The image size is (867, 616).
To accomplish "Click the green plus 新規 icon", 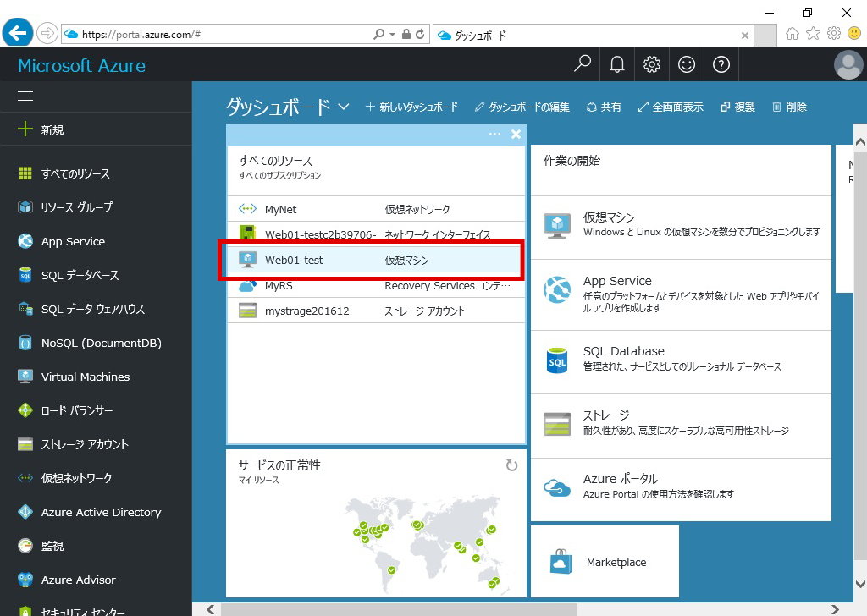I will [x=25, y=129].
